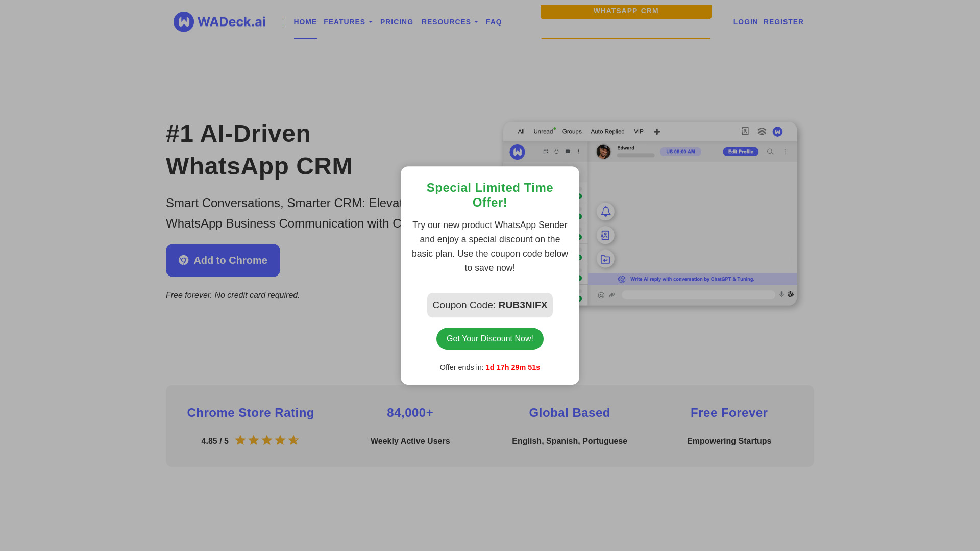Click the PRICING menu item
980x551 pixels.
tap(397, 21)
